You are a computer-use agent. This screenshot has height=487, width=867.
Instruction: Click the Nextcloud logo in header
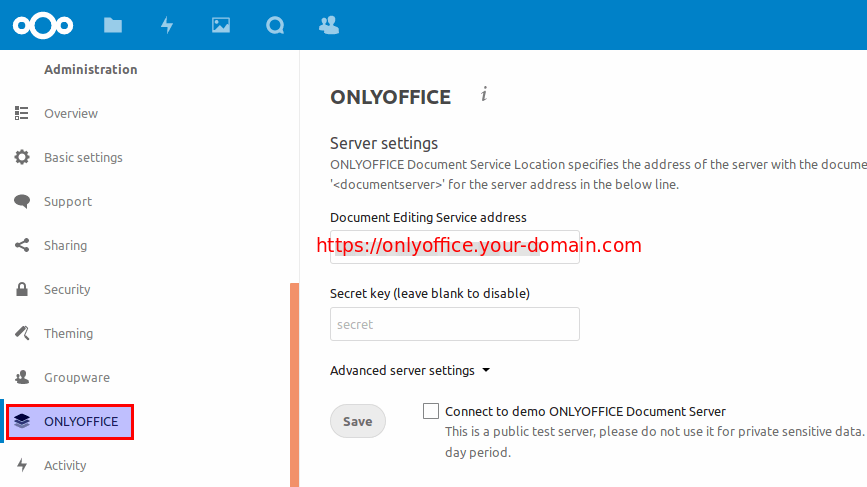[x=43, y=25]
